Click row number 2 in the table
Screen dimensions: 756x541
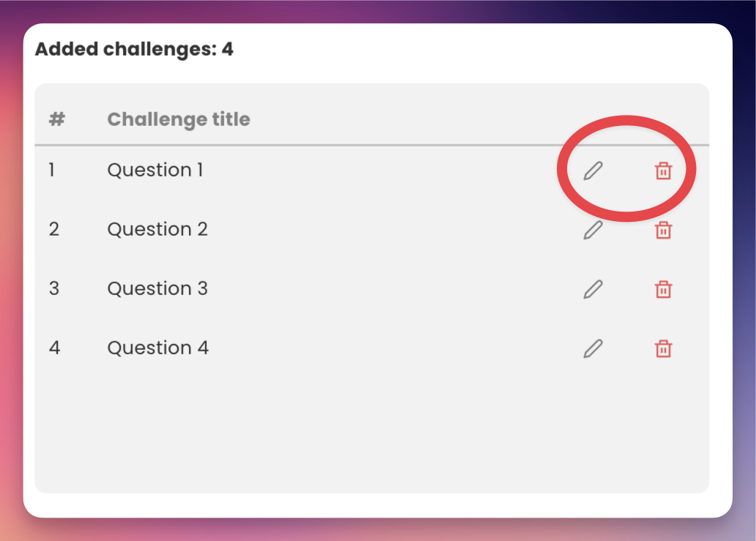tap(53, 229)
